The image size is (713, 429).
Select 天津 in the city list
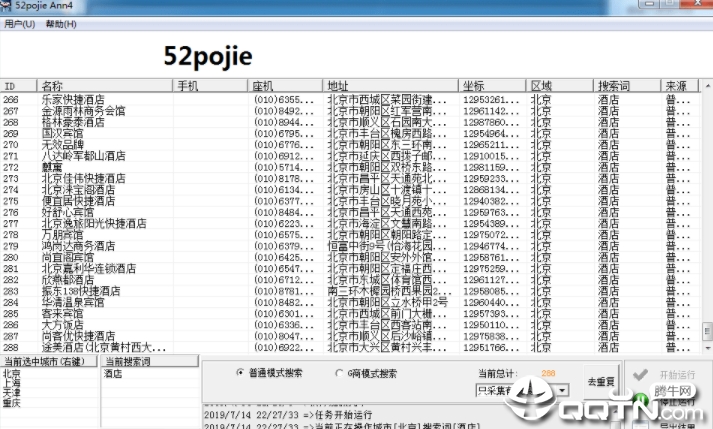click(13, 391)
